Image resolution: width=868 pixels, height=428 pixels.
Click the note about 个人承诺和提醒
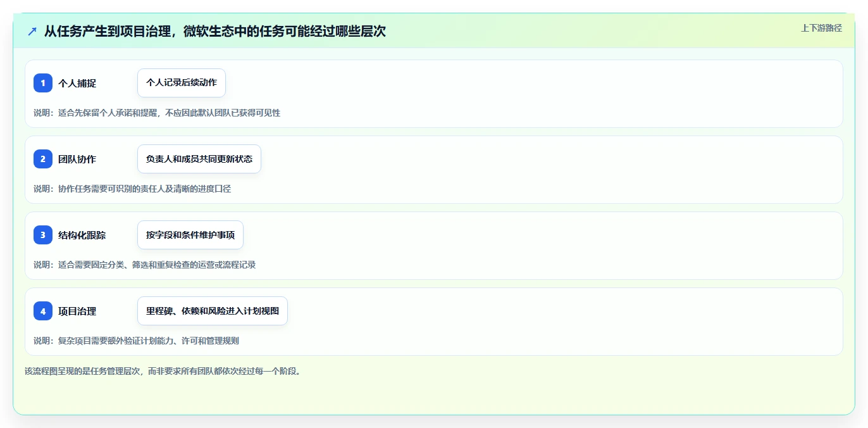tap(157, 113)
